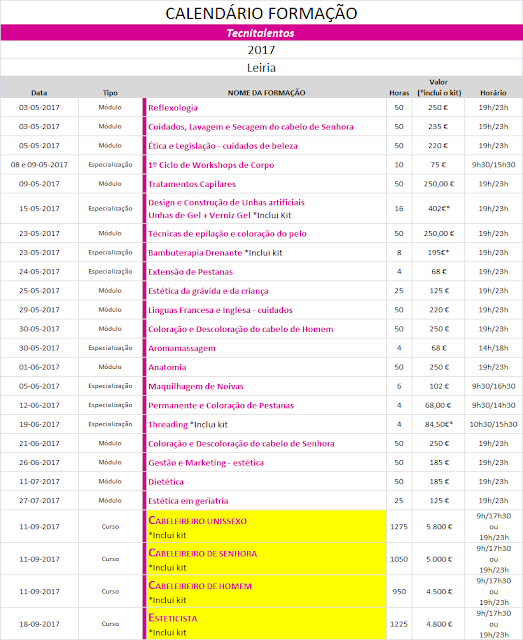This screenshot has width=523, height=640.
Task: Select Bambuterapia Drenante course name
Action: click(195, 253)
